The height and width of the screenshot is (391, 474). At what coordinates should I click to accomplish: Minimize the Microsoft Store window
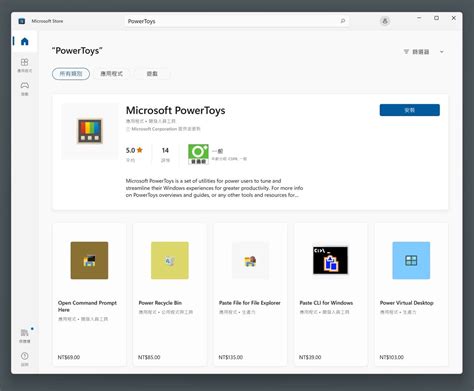[419, 18]
